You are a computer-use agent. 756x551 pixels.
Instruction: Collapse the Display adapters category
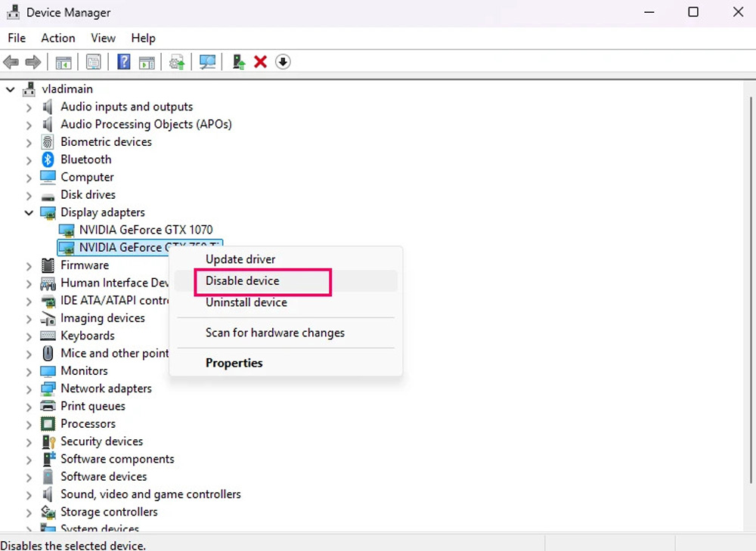click(29, 212)
